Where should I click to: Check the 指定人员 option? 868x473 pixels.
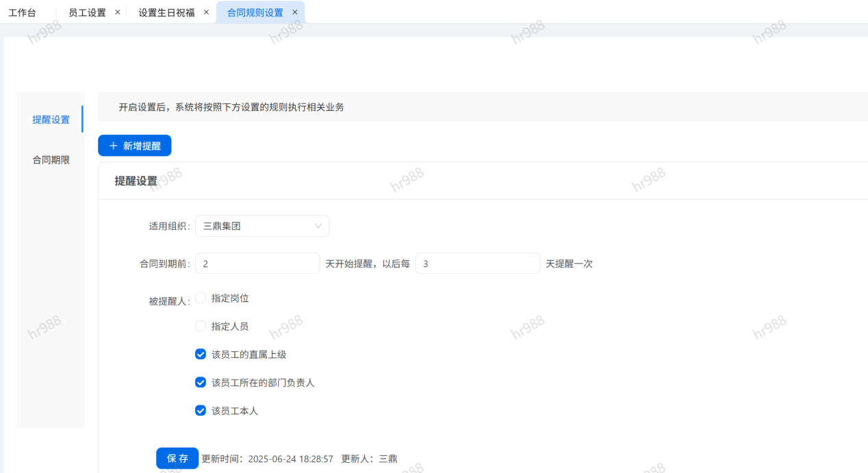click(x=201, y=326)
